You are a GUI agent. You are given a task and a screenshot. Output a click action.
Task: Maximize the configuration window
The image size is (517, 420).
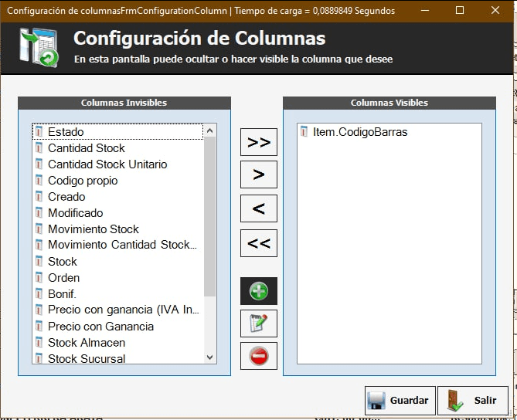[460, 11]
